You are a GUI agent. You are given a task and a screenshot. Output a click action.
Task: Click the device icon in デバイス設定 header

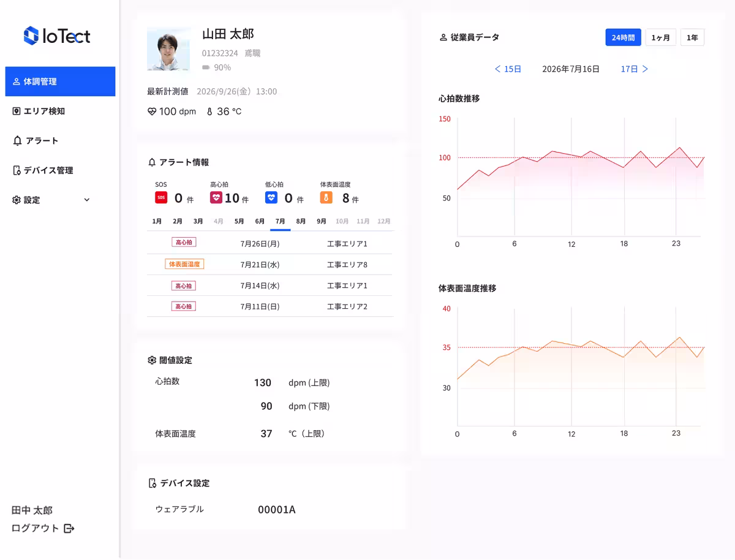click(x=153, y=483)
